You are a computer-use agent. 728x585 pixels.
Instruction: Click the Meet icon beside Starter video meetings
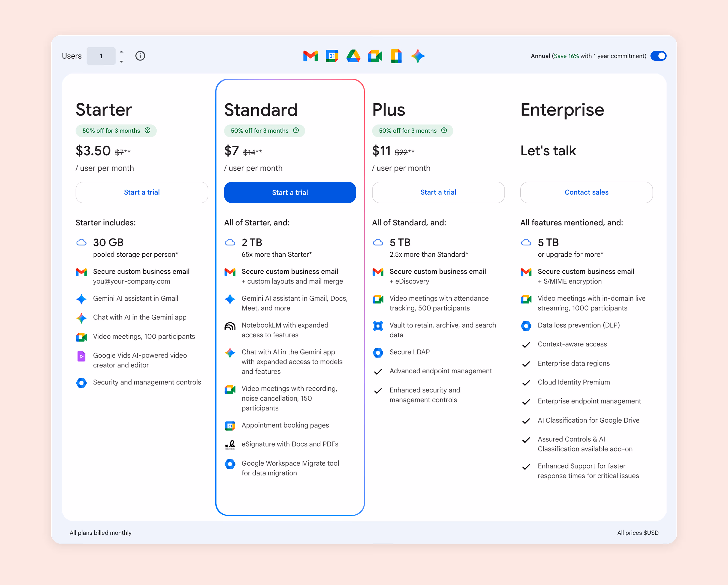81,337
